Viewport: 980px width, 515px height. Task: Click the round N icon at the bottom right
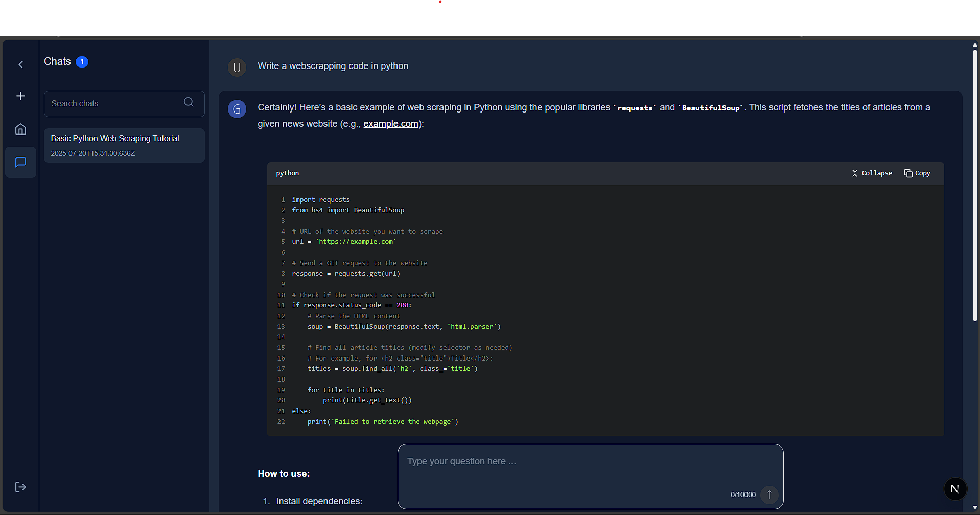[955, 489]
